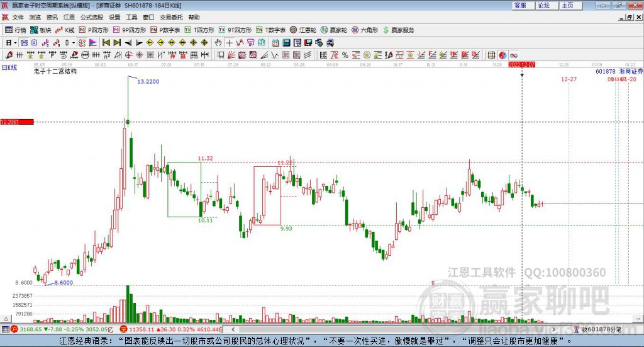
Task: Toggle the grid table icon near yin-yang
Action: pos(491,55)
